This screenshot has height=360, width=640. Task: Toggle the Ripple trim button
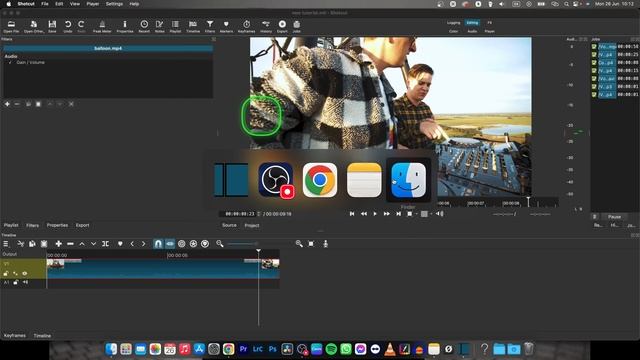point(182,244)
